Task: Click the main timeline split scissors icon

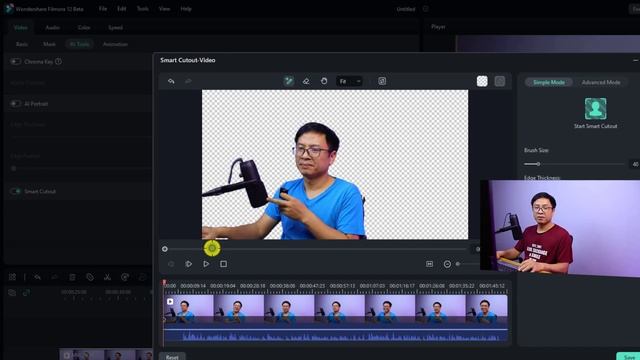Action: click(x=107, y=277)
